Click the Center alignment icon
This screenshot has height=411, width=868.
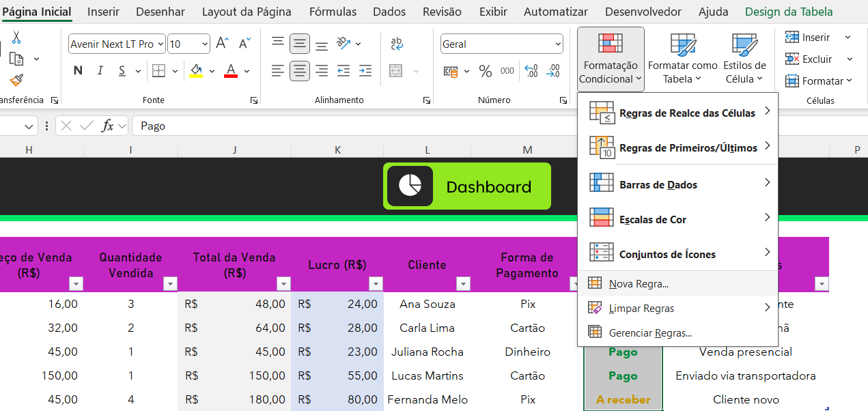point(299,70)
